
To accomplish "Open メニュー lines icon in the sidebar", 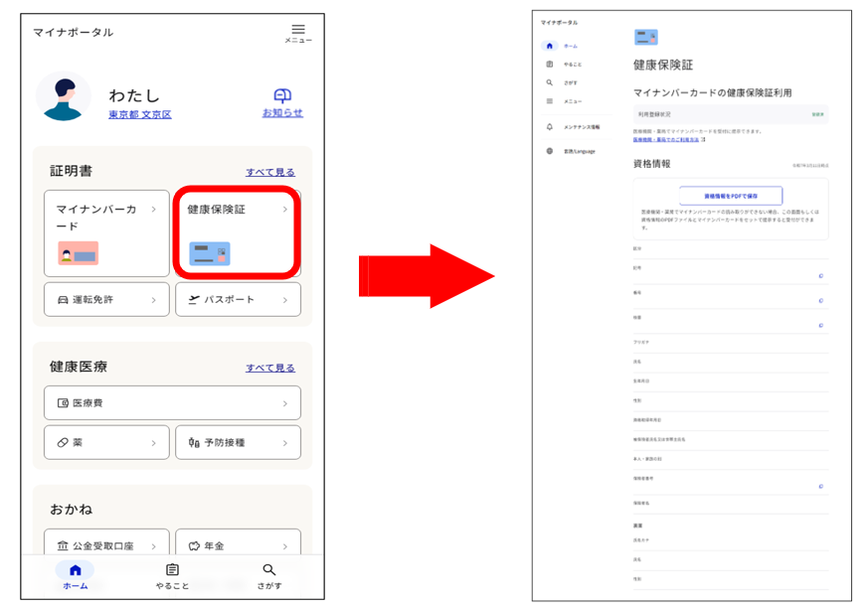I will tap(549, 101).
